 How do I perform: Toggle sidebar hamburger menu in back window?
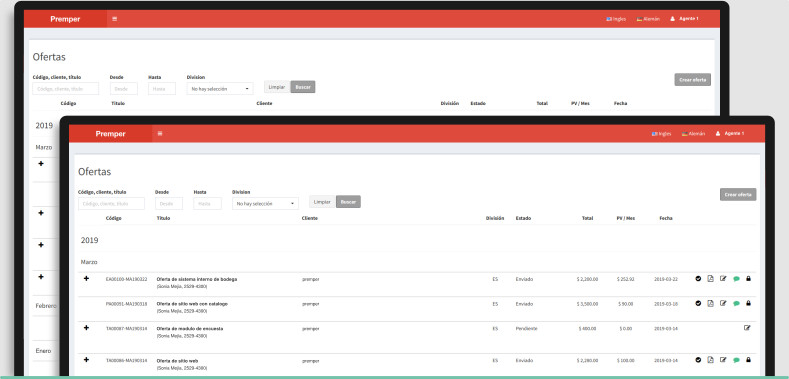coord(115,19)
